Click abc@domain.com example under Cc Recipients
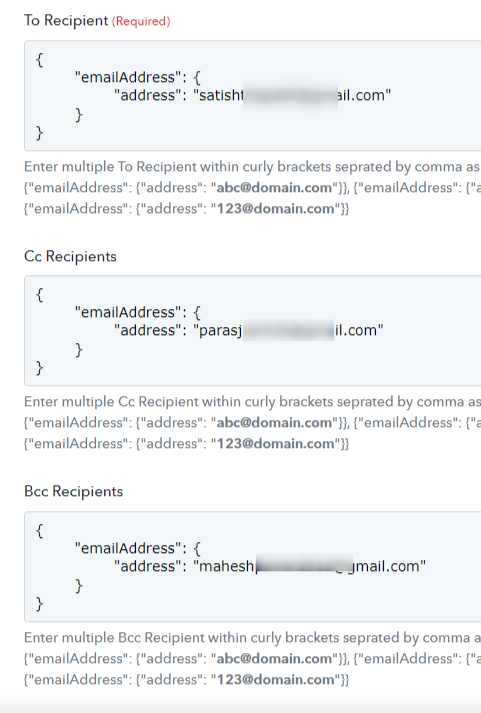The image size is (481, 713). (x=274, y=423)
